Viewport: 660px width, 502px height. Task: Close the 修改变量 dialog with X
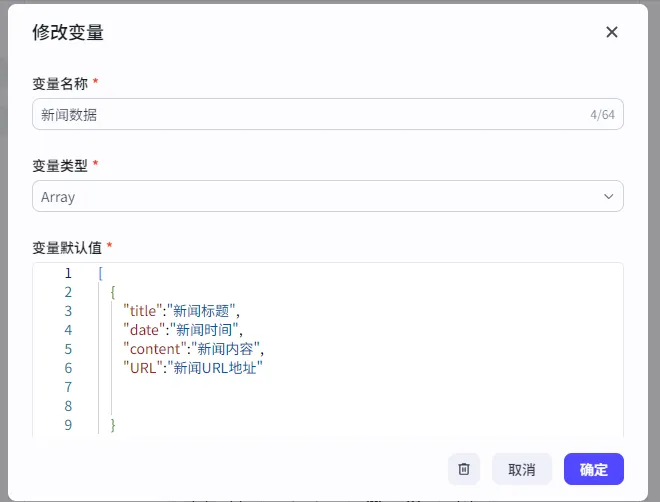[612, 32]
